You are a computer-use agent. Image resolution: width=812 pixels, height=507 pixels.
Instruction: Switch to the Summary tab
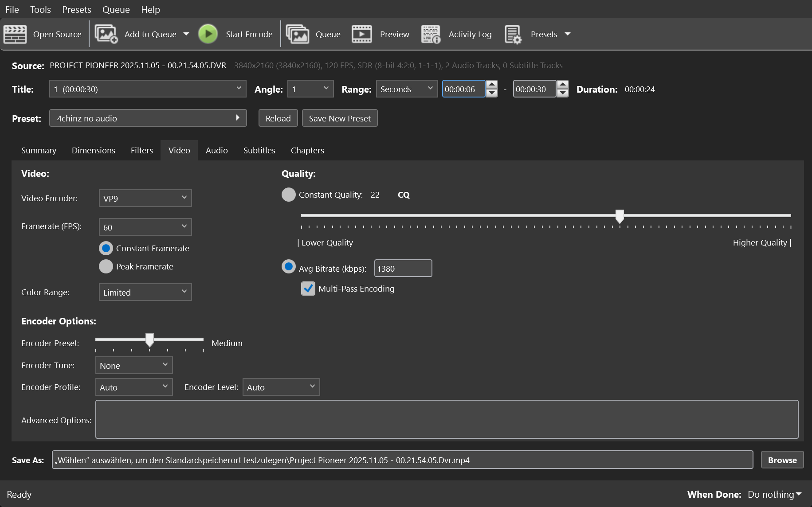(x=39, y=150)
